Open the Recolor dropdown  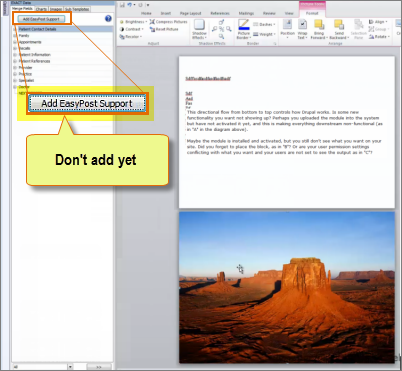point(131,37)
